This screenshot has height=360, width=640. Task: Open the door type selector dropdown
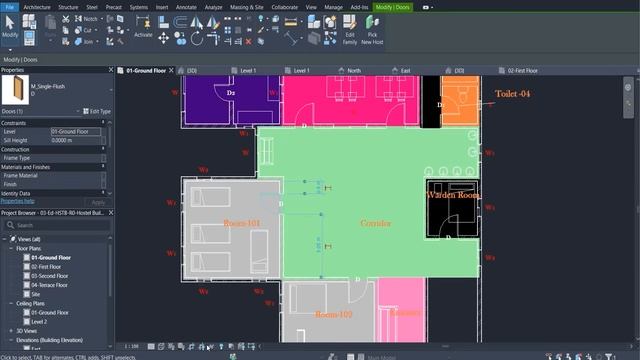[111, 90]
